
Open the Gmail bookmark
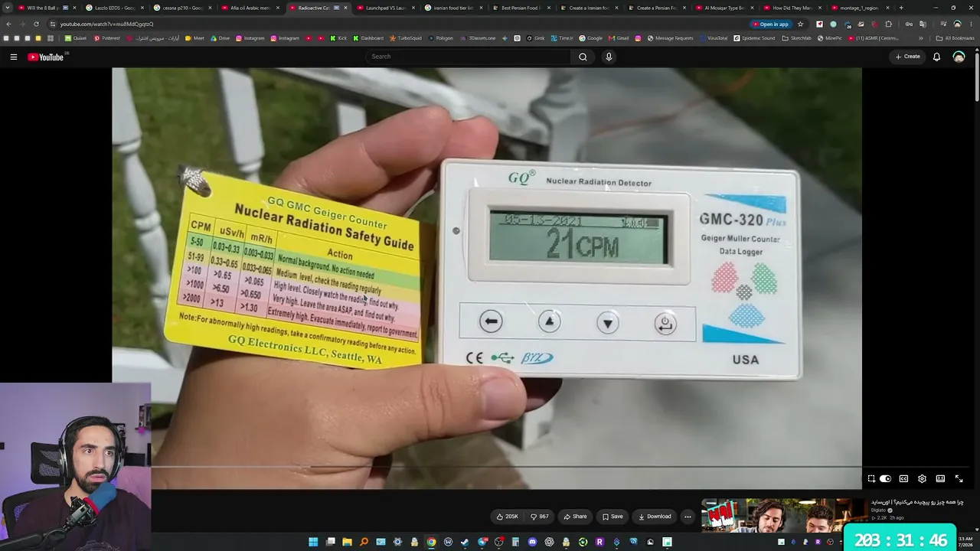tap(619, 38)
